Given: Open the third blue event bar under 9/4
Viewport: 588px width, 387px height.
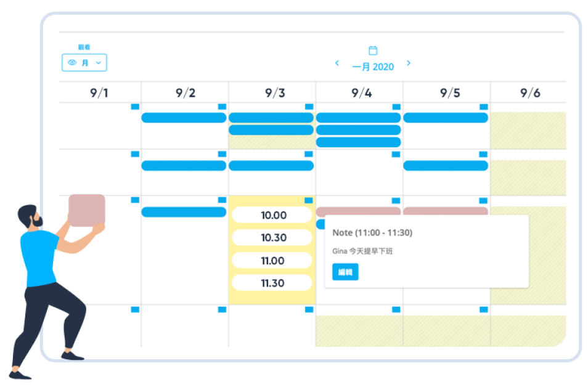Looking at the screenshot, I should (x=358, y=142).
